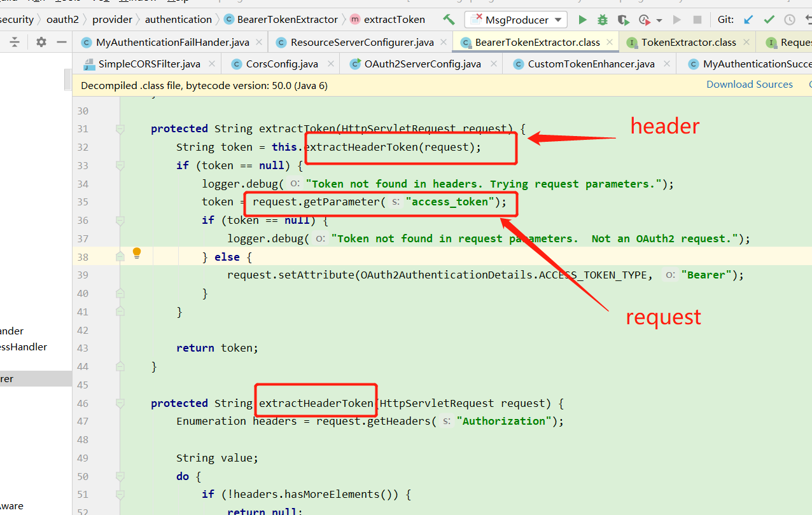Viewport: 812px width, 515px height.
Task: Click 'String value;' on line 49
Action: click(218, 458)
